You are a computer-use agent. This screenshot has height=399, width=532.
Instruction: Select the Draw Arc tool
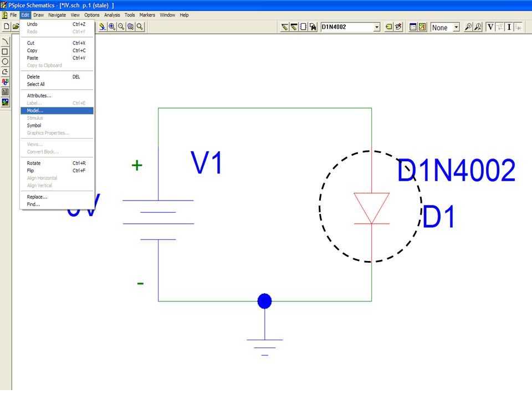(x=5, y=42)
